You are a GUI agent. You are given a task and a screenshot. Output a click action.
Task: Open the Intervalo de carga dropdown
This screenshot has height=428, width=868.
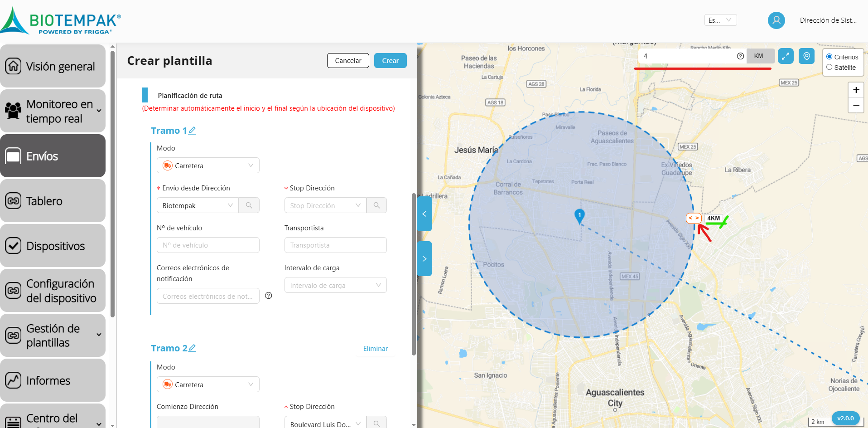(335, 285)
